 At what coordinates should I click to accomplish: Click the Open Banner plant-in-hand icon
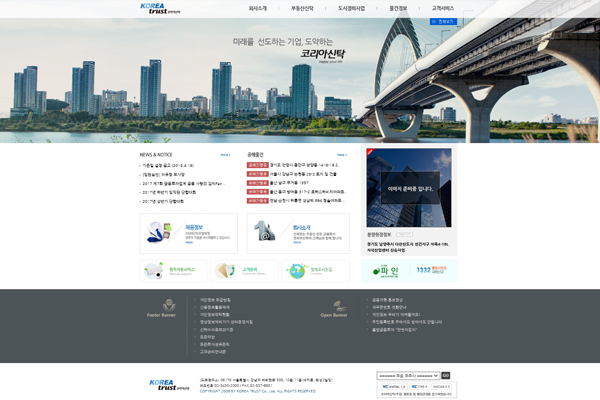339,306
